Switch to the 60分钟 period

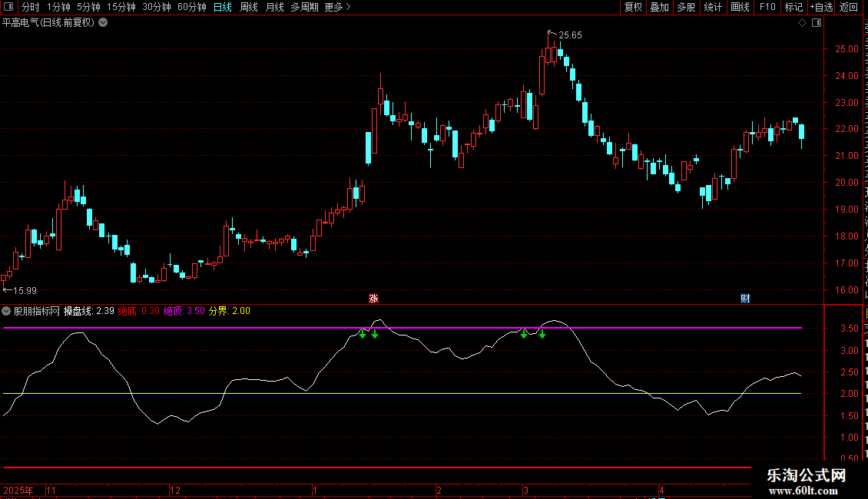[192, 7]
